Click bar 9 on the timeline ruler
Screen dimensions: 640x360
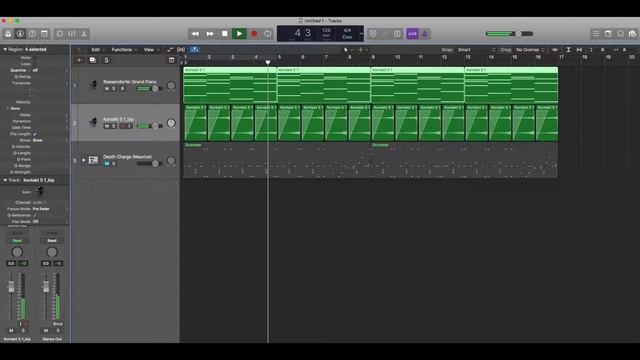[x=373, y=57]
